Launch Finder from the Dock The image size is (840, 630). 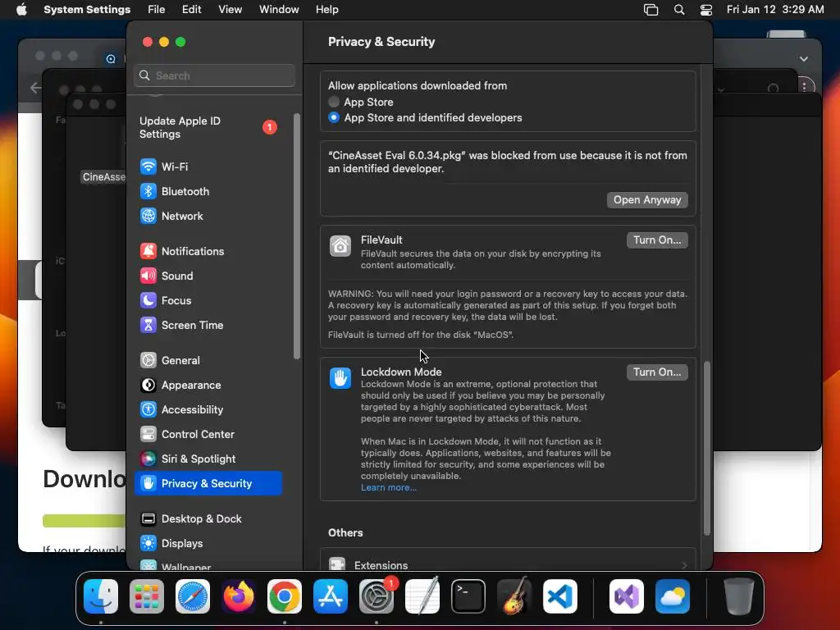[101, 596]
